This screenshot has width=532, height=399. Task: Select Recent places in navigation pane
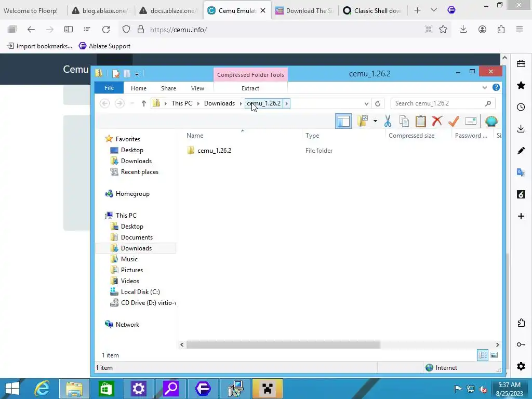point(139,171)
